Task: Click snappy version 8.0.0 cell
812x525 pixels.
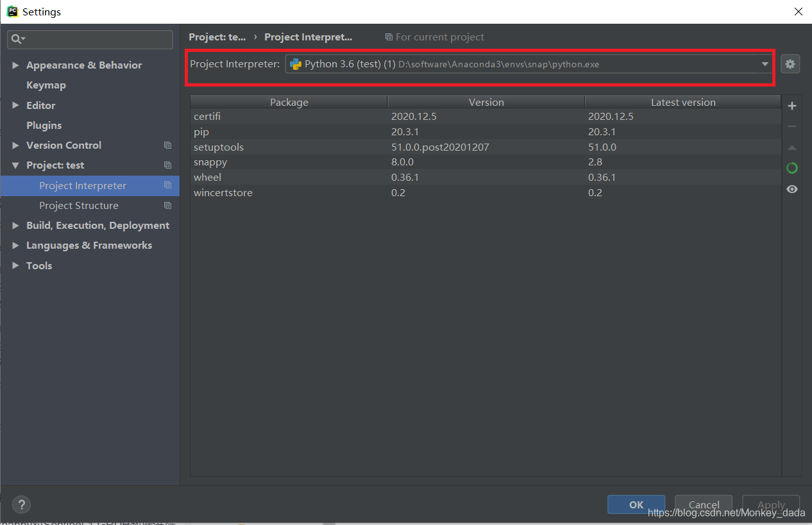Action: (402, 162)
